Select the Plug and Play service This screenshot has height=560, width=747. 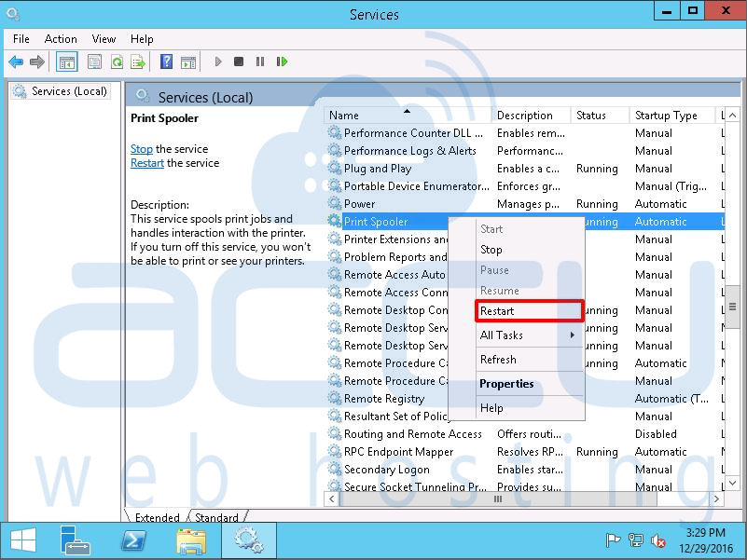point(525,169)
